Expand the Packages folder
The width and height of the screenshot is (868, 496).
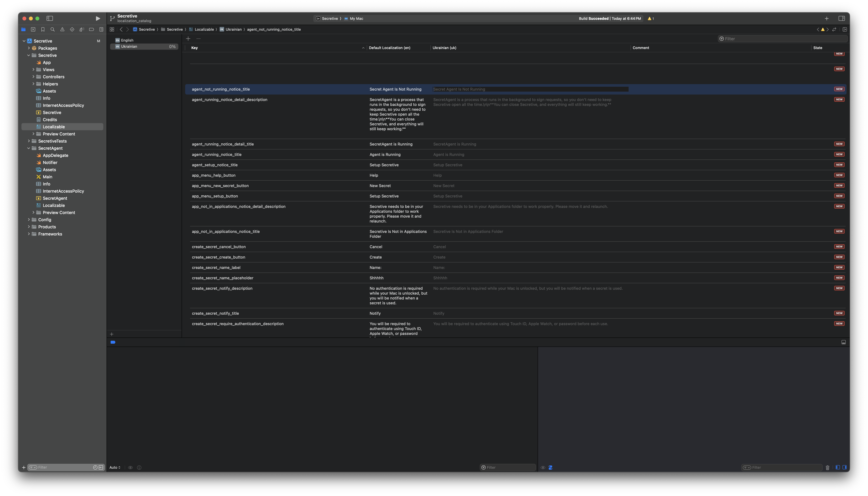pyautogui.click(x=29, y=48)
